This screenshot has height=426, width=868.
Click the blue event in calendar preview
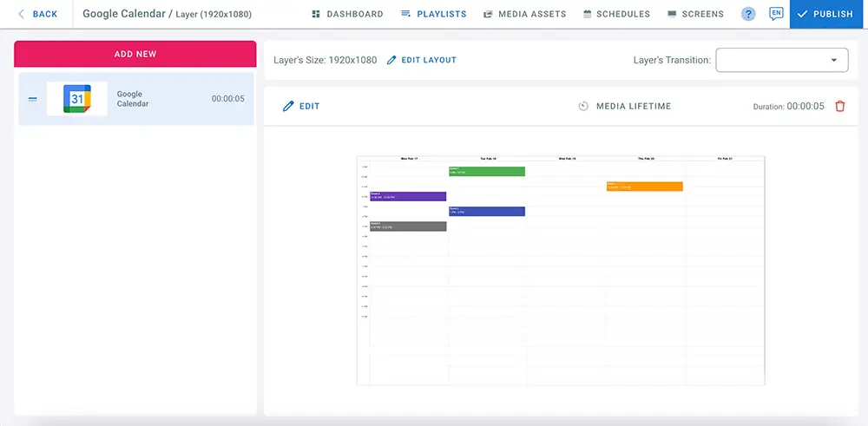(487, 212)
